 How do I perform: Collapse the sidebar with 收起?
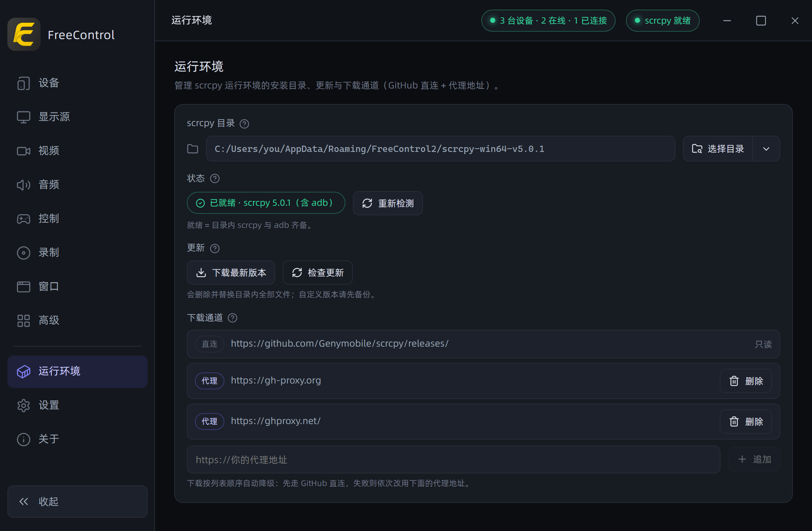tap(78, 502)
